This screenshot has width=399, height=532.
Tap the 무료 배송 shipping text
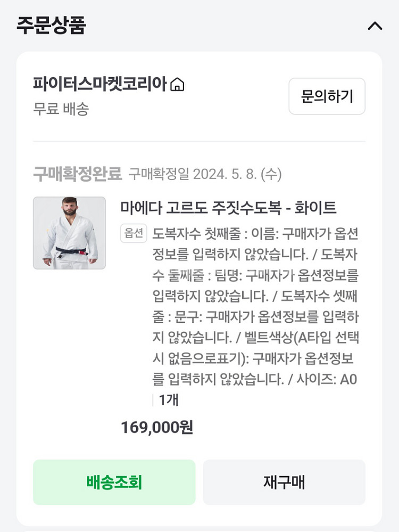(61, 109)
